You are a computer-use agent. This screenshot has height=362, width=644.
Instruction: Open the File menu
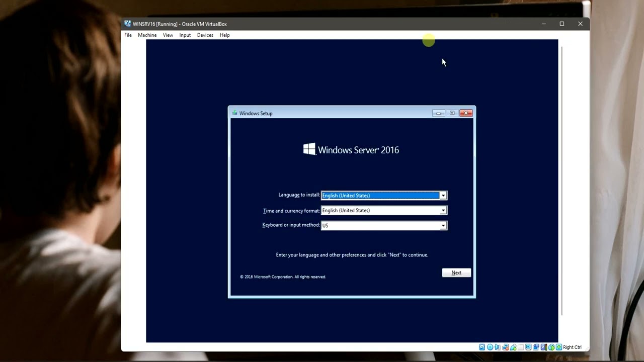[x=128, y=35]
